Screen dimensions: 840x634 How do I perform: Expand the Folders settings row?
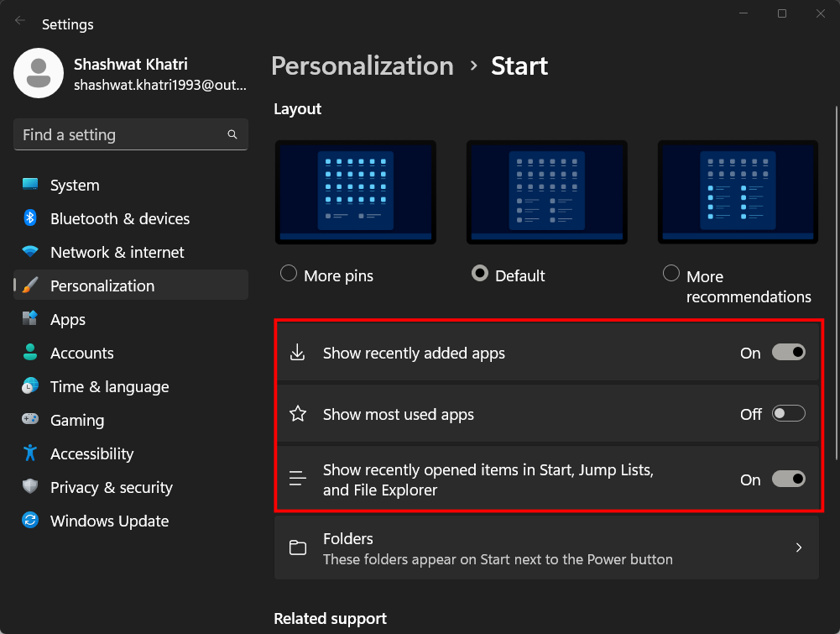click(x=545, y=548)
